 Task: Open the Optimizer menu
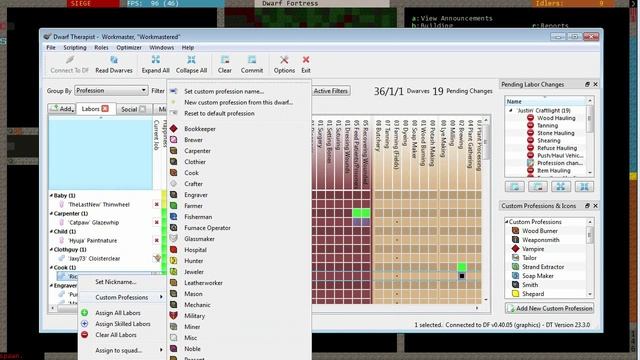129,47
